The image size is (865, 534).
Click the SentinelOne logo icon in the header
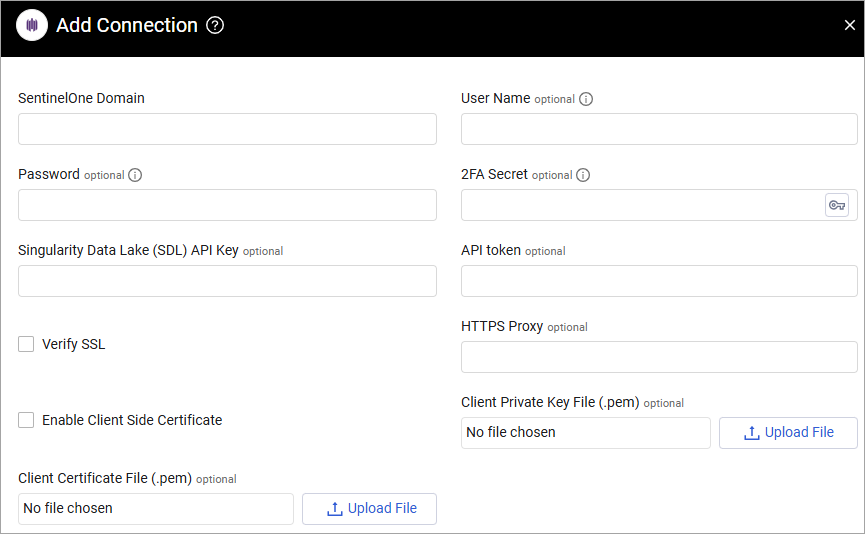pyautogui.click(x=32, y=25)
